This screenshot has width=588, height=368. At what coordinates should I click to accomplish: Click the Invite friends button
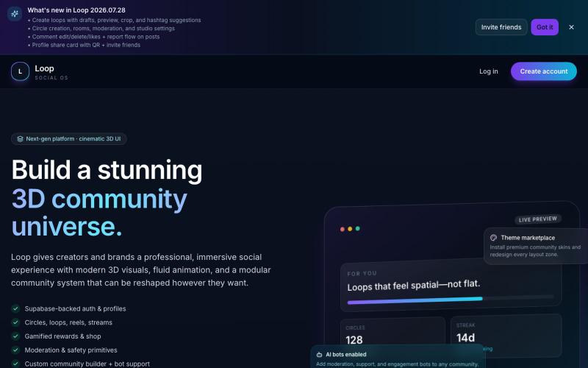tap(501, 27)
